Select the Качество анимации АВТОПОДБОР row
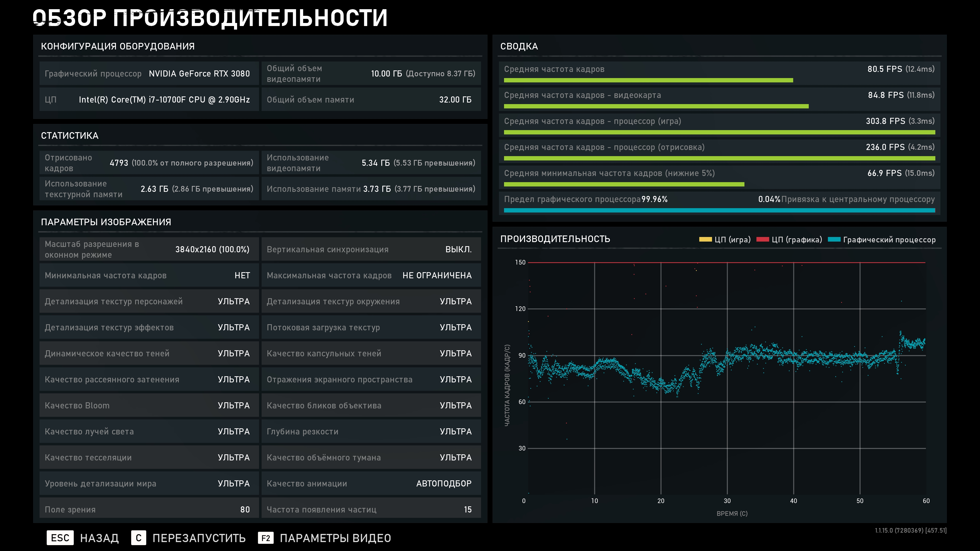 [x=371, y=483]
